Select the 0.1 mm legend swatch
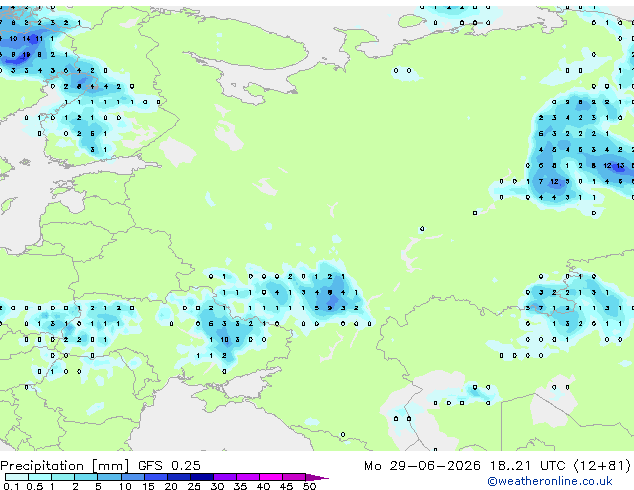 click(17, 477)
